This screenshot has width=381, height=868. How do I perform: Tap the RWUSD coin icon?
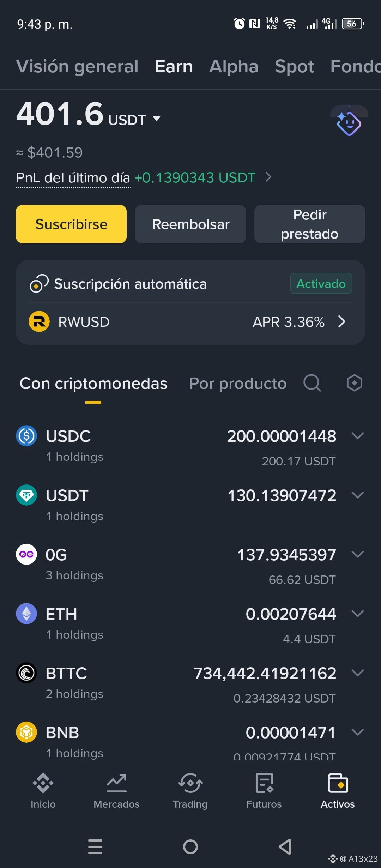point(39,321)
